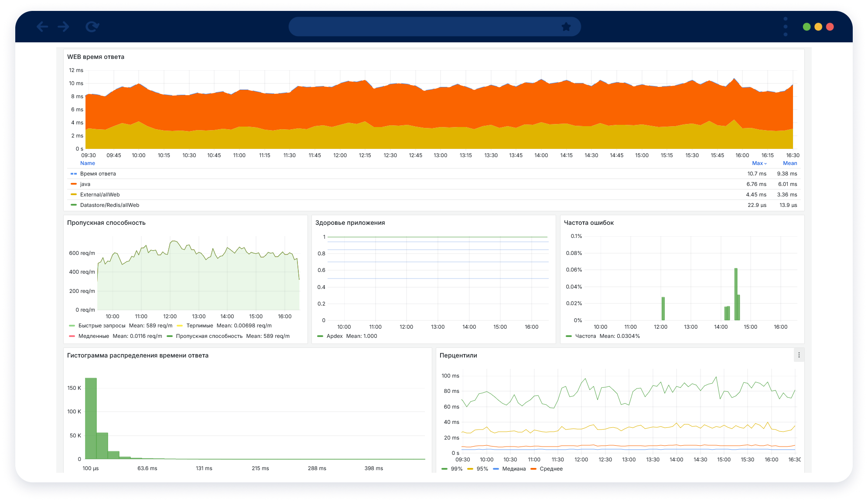
Task: Click the tallest error bar near 14:30
Action: (736, 294)
